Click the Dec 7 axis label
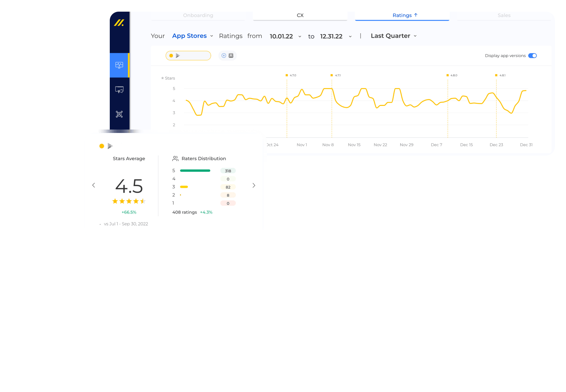The width and height of the screenshot is (566, 392). [436, 145]
